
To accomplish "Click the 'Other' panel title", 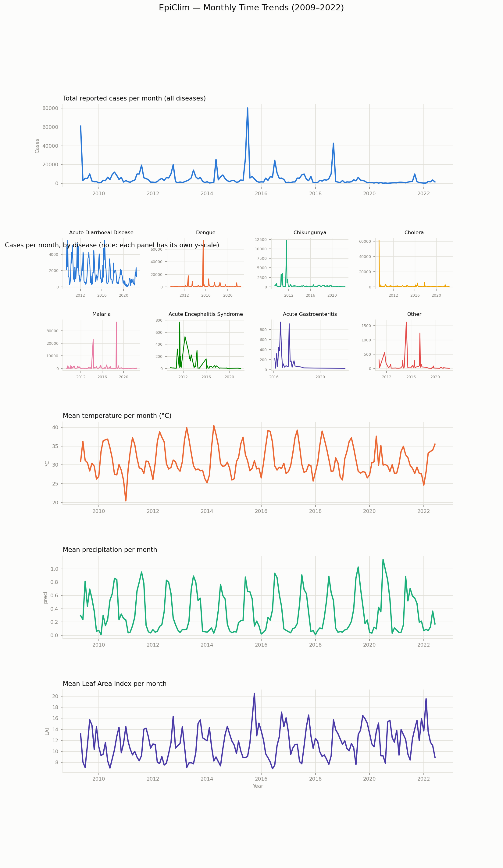I will coord(414,314).
